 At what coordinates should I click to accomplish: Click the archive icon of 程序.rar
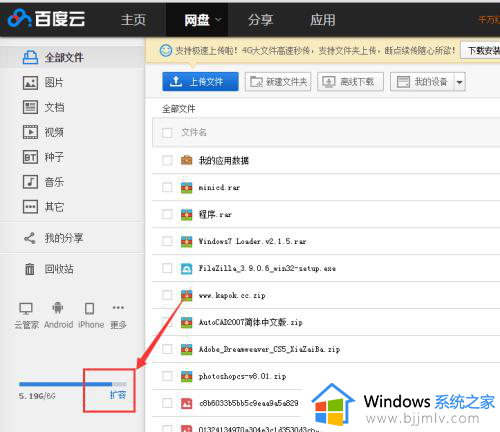coord(187,215)
